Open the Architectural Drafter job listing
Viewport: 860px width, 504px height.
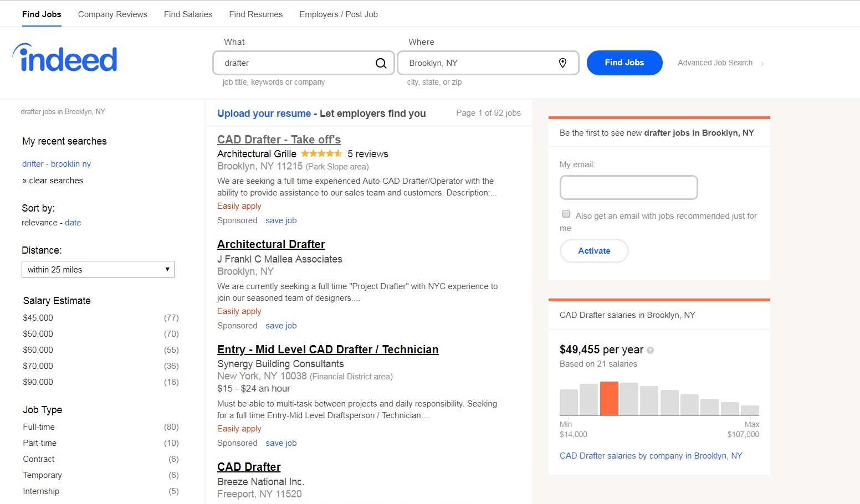[x=271, y=244]
